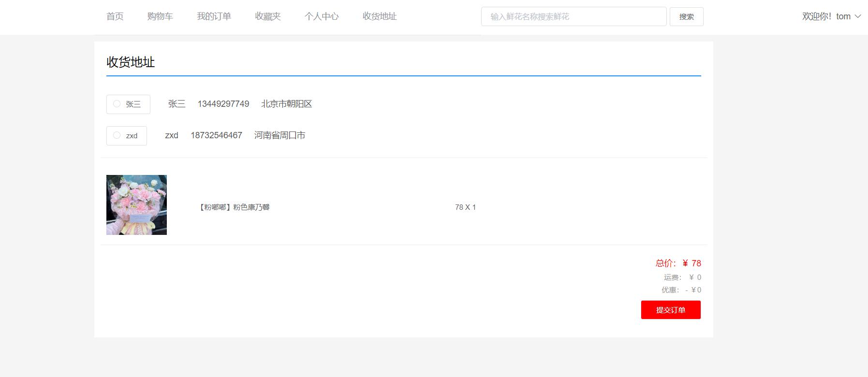This screenshot has height=377, width=868.
Task: Click the address text 北京市朝阳区
Action: (x=287, y=104)
